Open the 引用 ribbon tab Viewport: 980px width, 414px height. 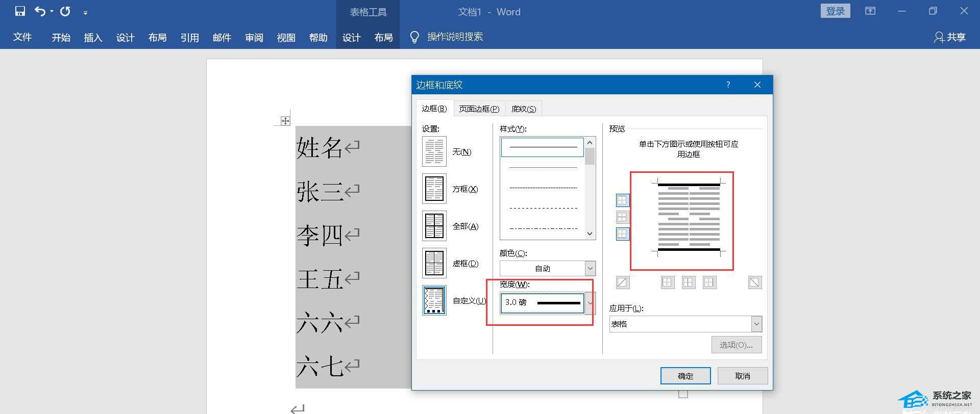[189, 37]
